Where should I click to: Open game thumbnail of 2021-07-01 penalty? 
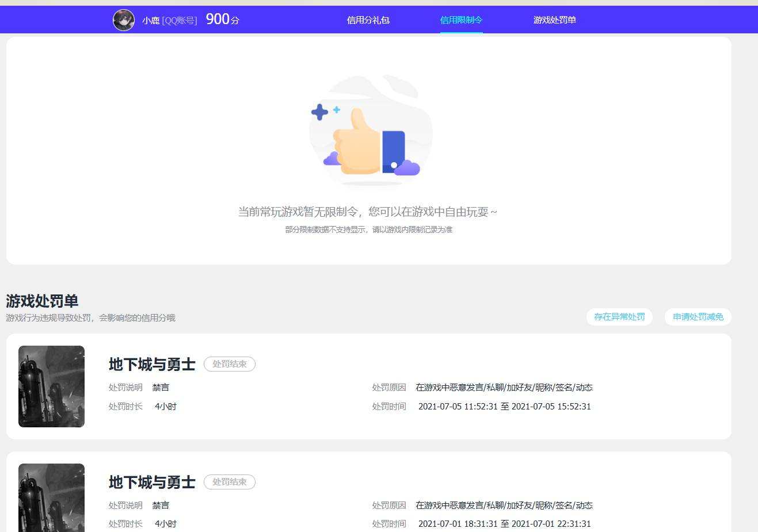click(51, 497)
